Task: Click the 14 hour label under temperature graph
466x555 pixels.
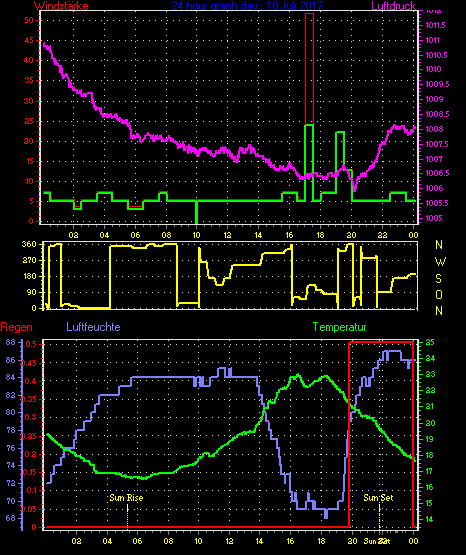Action: 259,541
